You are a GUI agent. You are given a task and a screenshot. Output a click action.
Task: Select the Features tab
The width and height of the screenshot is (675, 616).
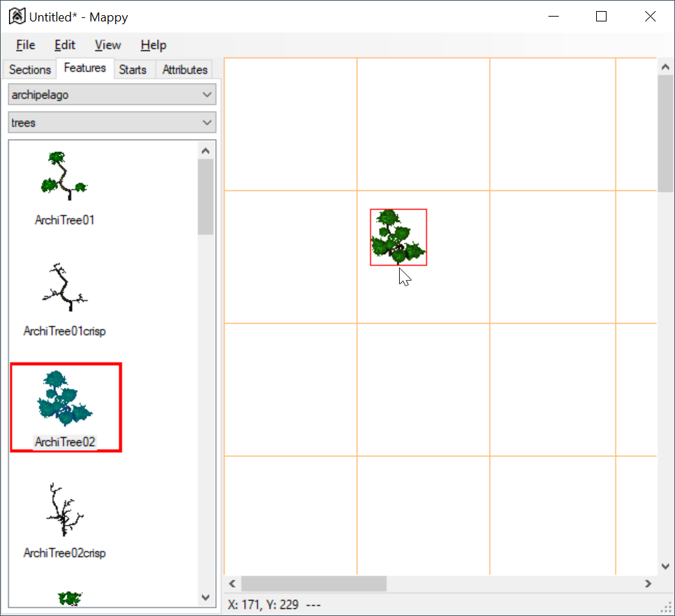point(85,68)
